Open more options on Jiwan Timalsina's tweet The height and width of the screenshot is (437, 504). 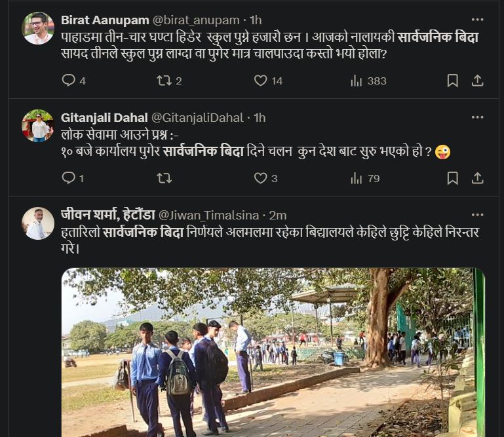coord(478,214)
